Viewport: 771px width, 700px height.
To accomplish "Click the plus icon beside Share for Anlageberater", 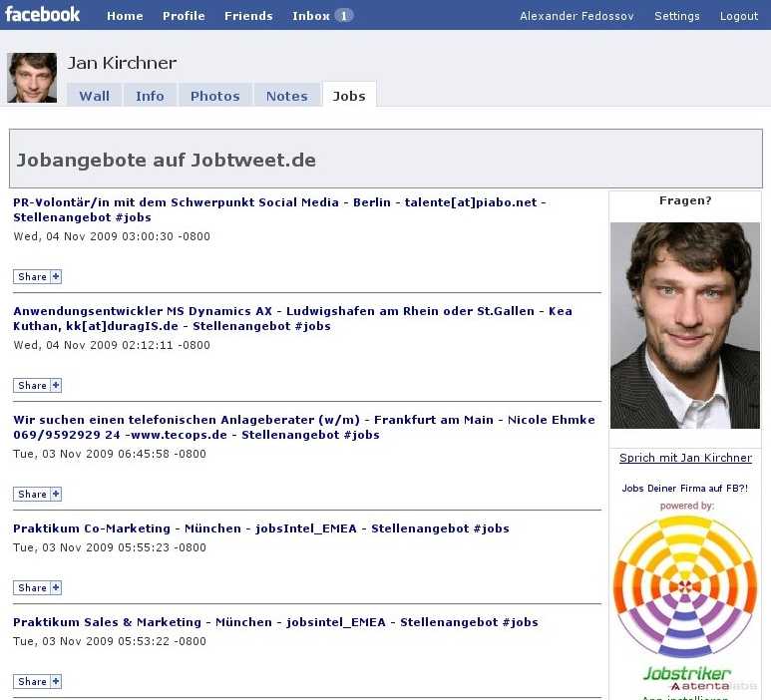I will click(x=56, y=494).
